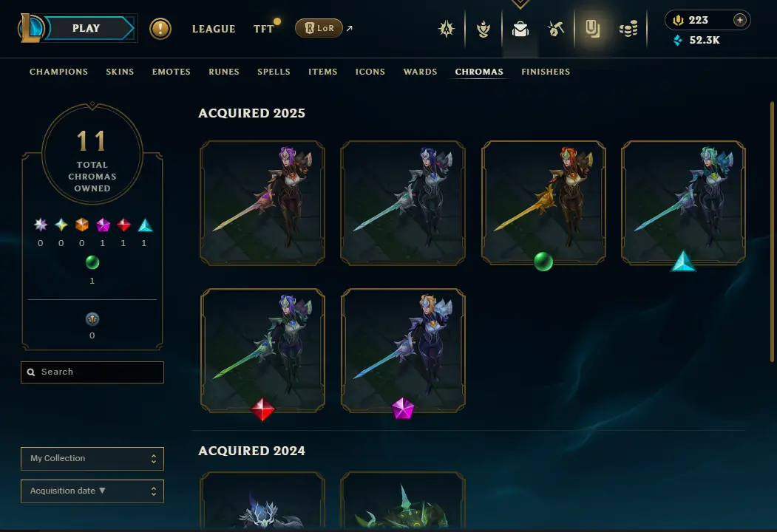Switch to the Skins tab
Screen dimensions: 777x532
pyautogui.click(x=120, y=72)
